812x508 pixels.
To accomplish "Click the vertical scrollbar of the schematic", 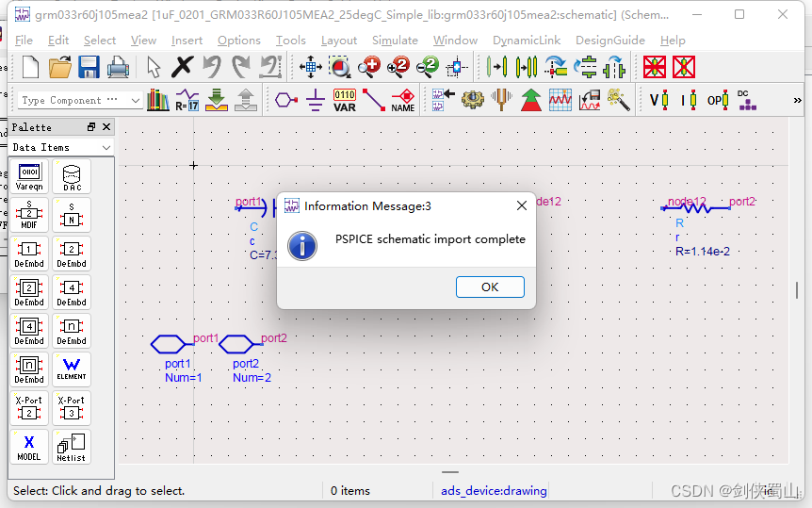I will 797,290.
